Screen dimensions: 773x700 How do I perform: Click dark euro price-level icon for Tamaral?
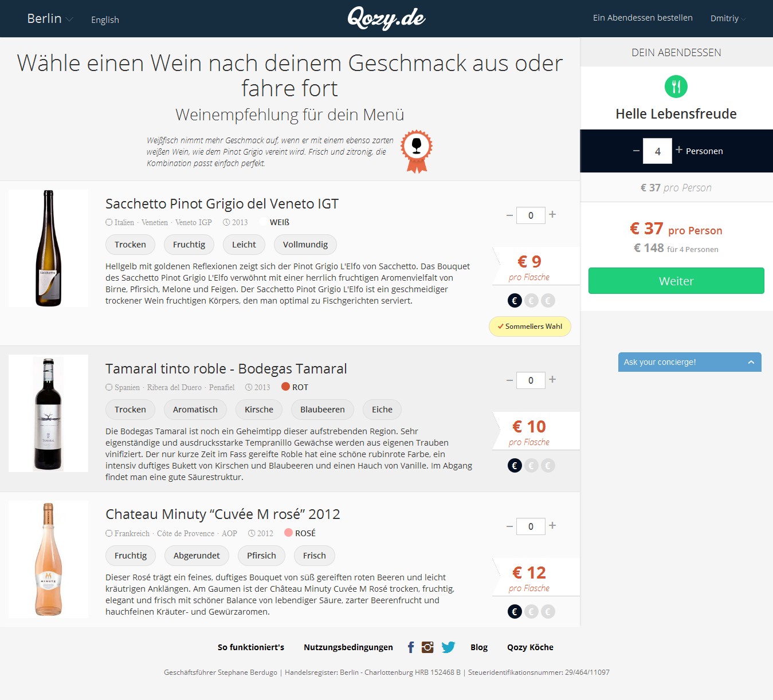click(515, 465)
